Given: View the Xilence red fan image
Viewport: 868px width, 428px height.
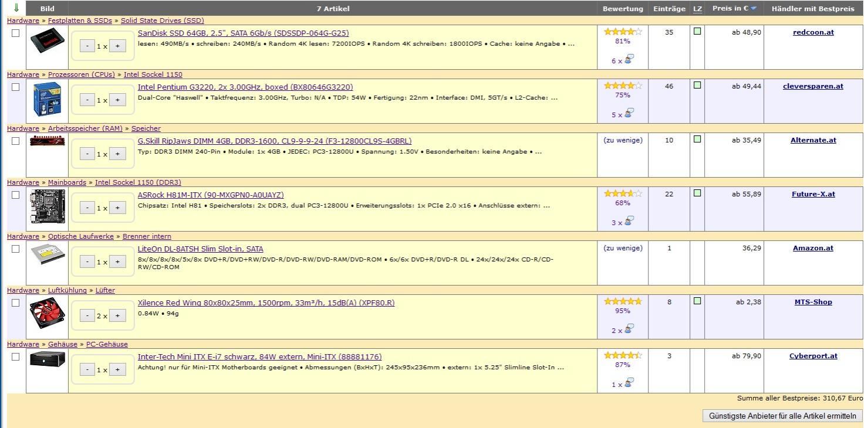Looking at the screenshot, I should 47,314.
